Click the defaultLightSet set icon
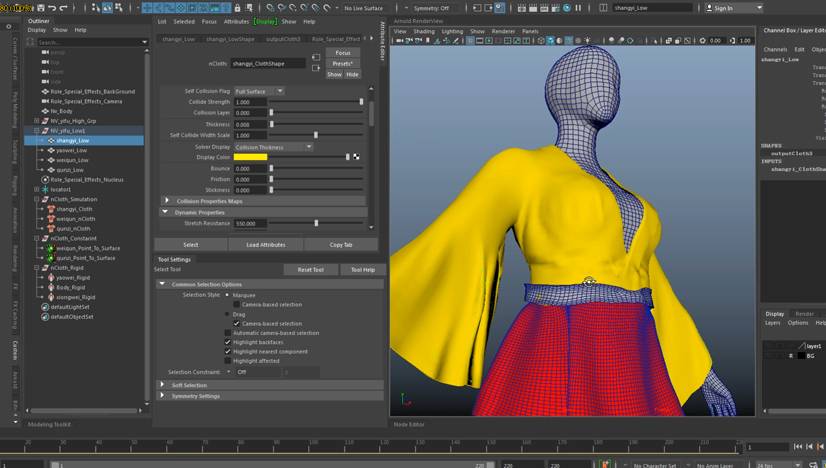 pos(45,307)
